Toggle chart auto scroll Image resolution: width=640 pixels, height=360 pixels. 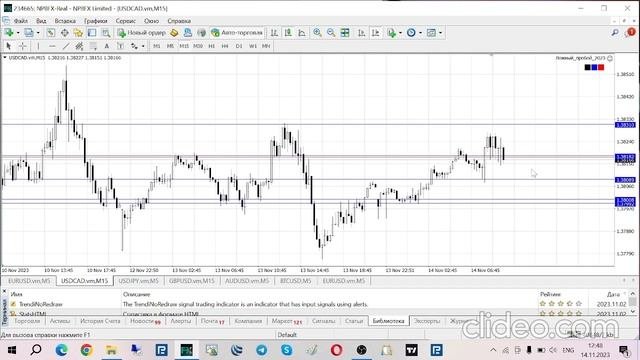click(362, 33)
